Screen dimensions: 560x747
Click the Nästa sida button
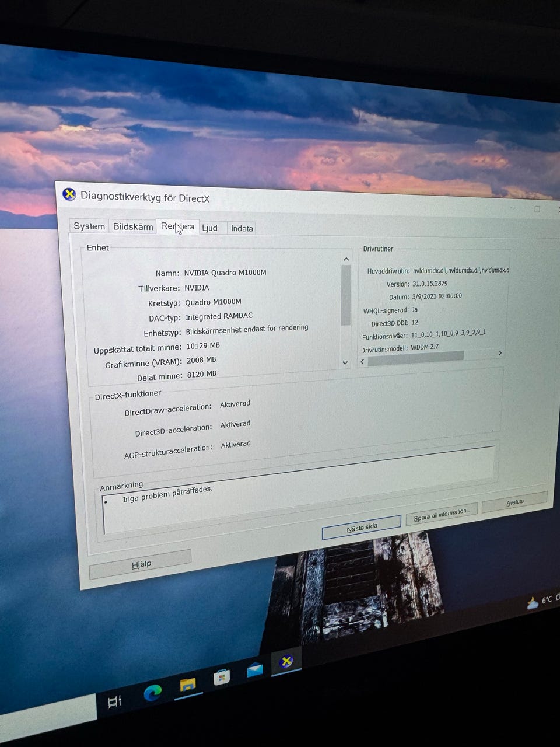pos(362,528)
